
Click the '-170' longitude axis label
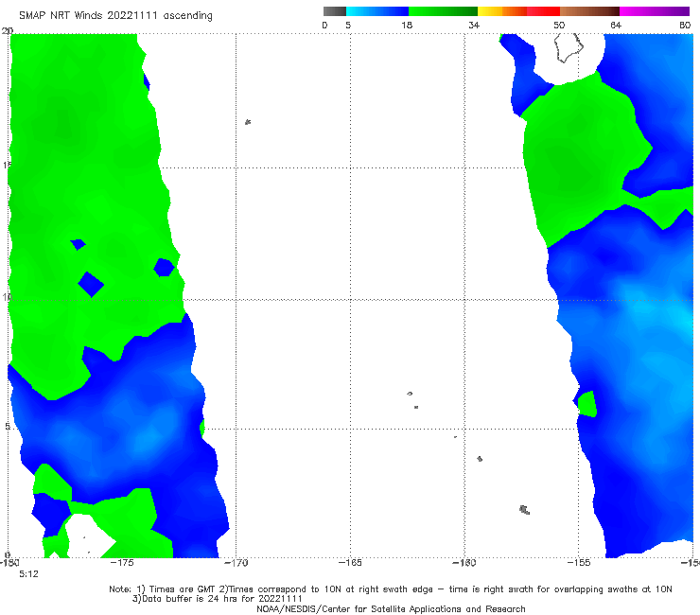(x=236, y=563)
